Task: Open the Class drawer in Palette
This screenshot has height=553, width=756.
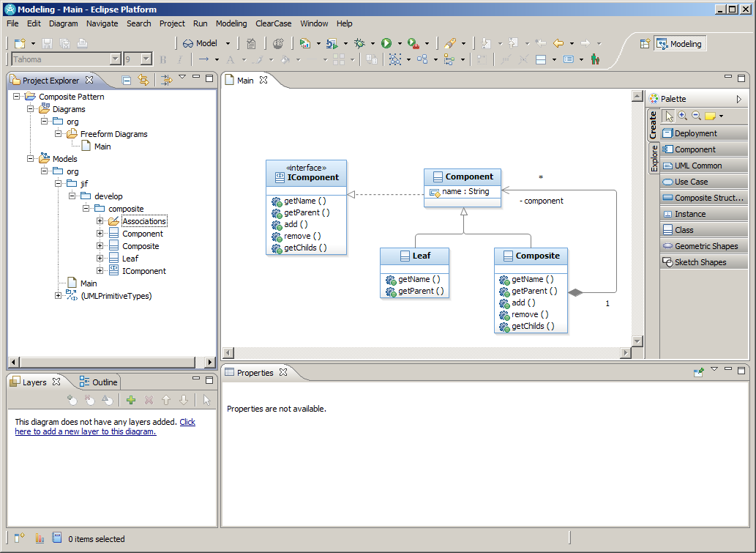Action: (703, 230)
